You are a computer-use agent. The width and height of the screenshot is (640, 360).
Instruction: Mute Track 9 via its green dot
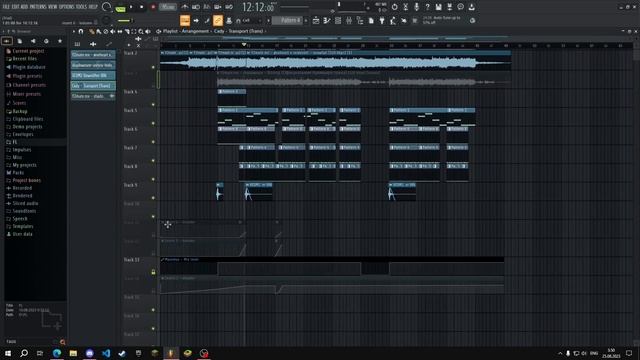pos(153,198)
